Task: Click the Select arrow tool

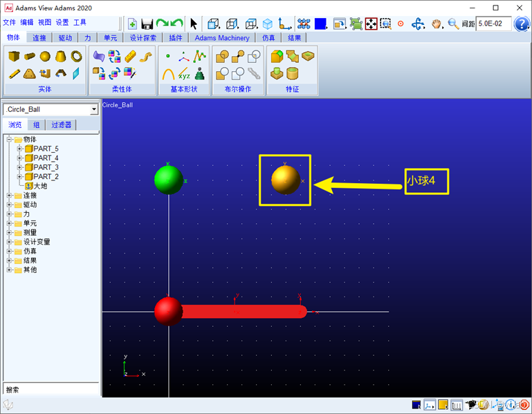Action: (x=194, y=23)
